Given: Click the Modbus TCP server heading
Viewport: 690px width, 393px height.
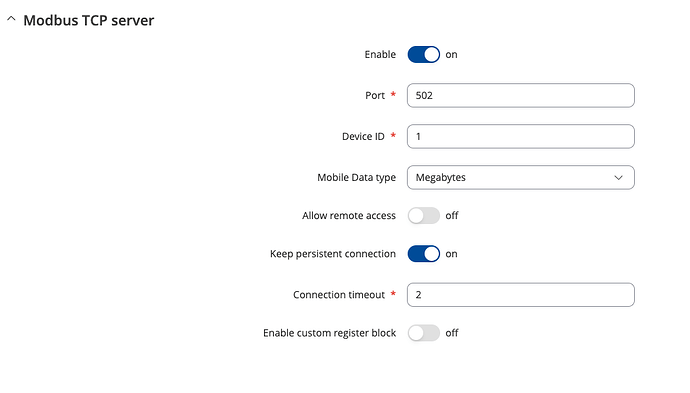Looking at the screenshot, I should coord(88,20).
